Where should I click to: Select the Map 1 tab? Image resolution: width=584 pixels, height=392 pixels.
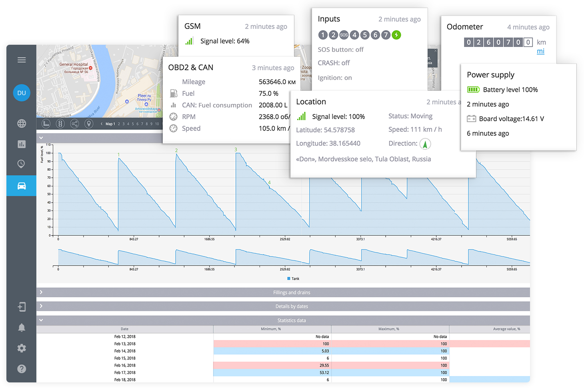pos(110,124)
